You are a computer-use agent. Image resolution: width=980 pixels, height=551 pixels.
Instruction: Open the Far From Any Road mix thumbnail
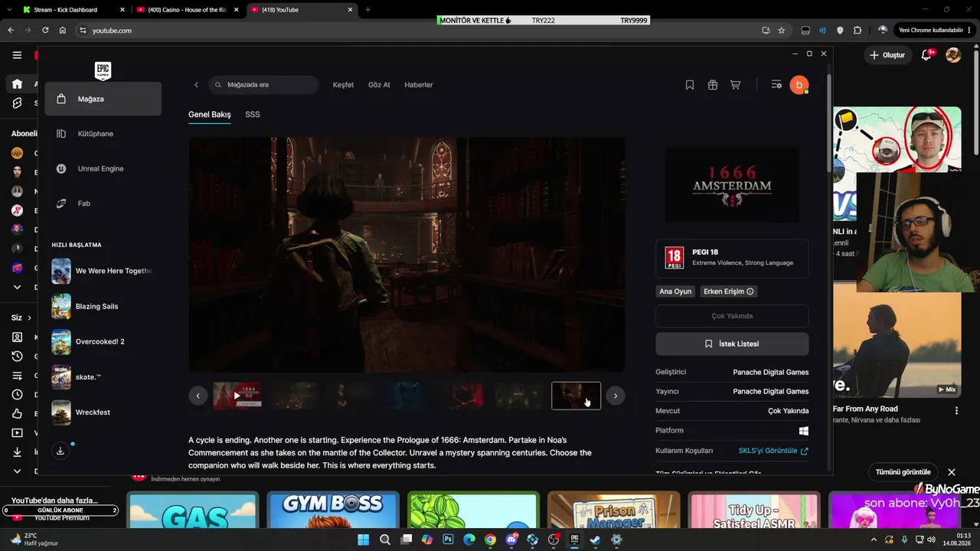pyautogui.click(x=897, y=341)
